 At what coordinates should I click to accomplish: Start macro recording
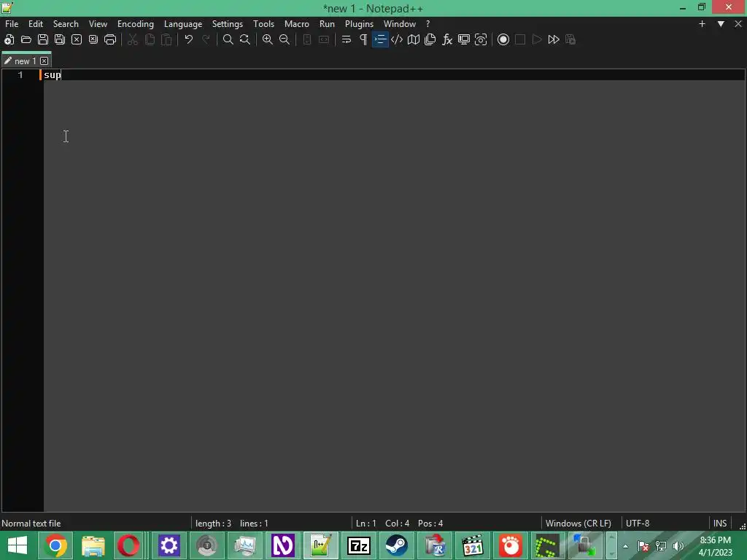pyautogui.click(x=503, y=39)
